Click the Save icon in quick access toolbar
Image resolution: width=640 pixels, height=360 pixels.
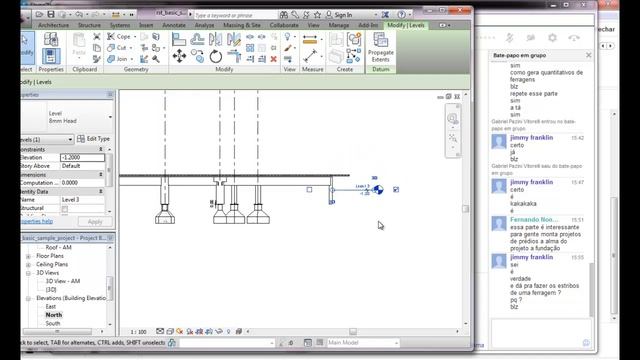[51, 14]
